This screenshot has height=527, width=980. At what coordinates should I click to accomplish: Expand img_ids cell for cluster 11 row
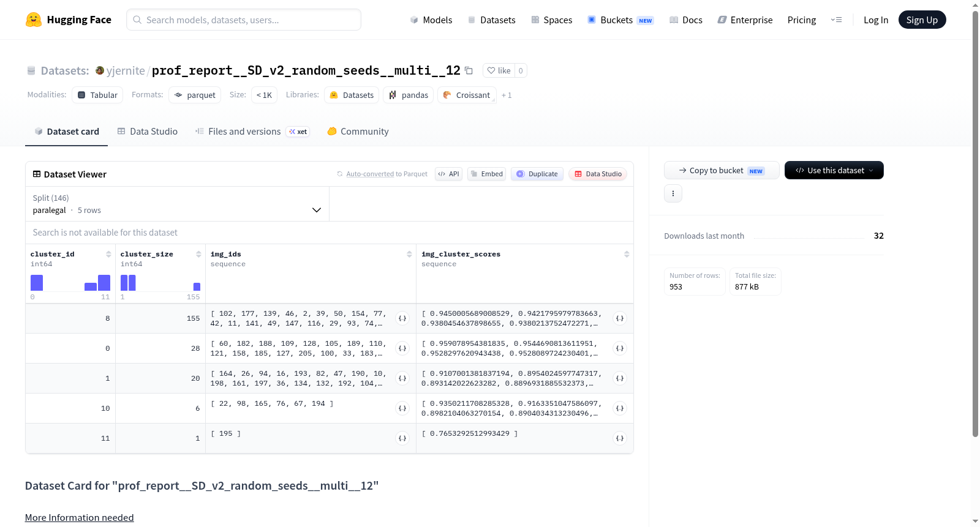point(402,438)
